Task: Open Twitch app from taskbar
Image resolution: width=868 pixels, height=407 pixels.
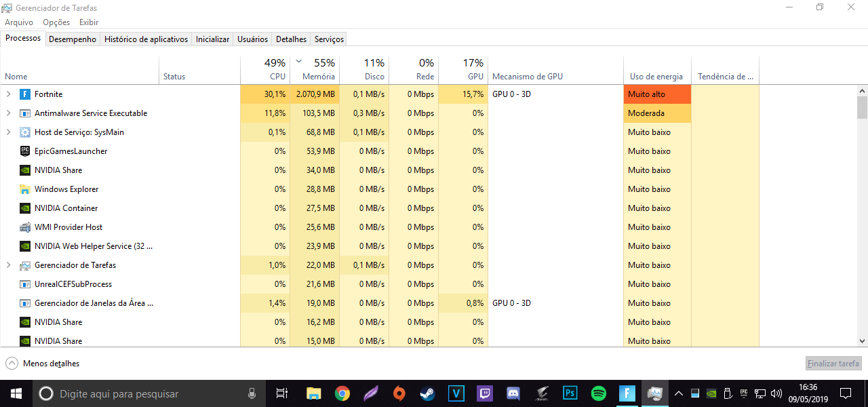Action: 485,393
